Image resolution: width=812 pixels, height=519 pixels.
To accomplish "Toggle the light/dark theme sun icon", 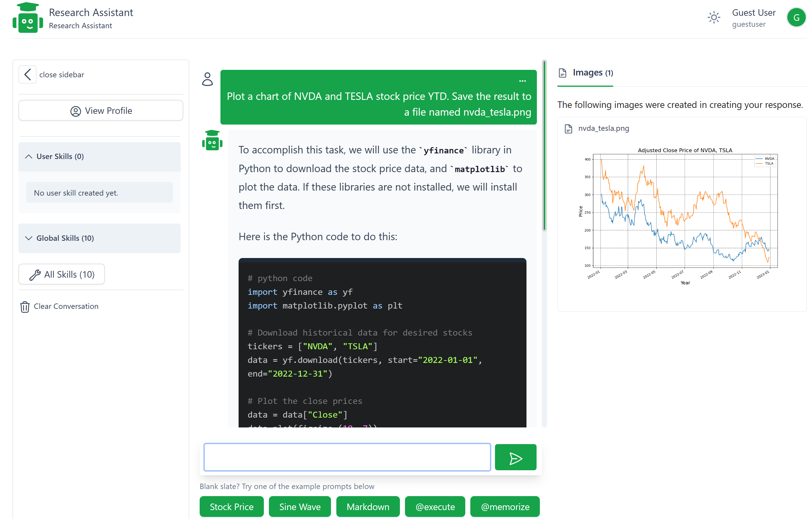I will tap(714, 18).
